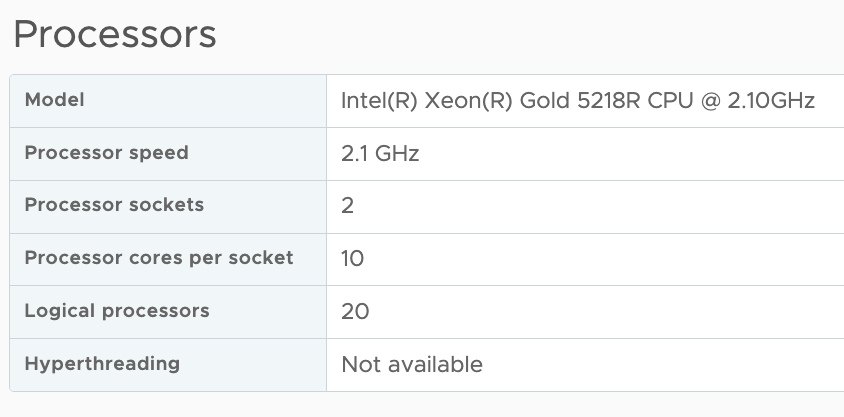
Task: Select the Processor sockets label
Action: [x=114, y=205]
